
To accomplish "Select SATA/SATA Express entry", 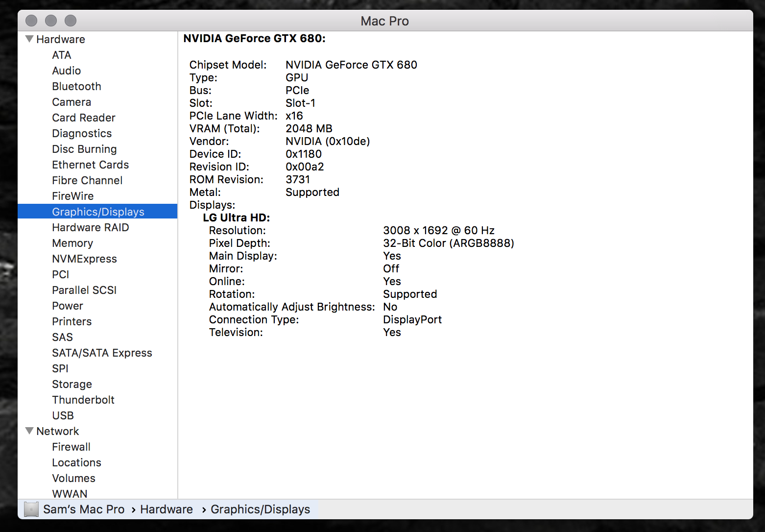I will coord(102,353).
